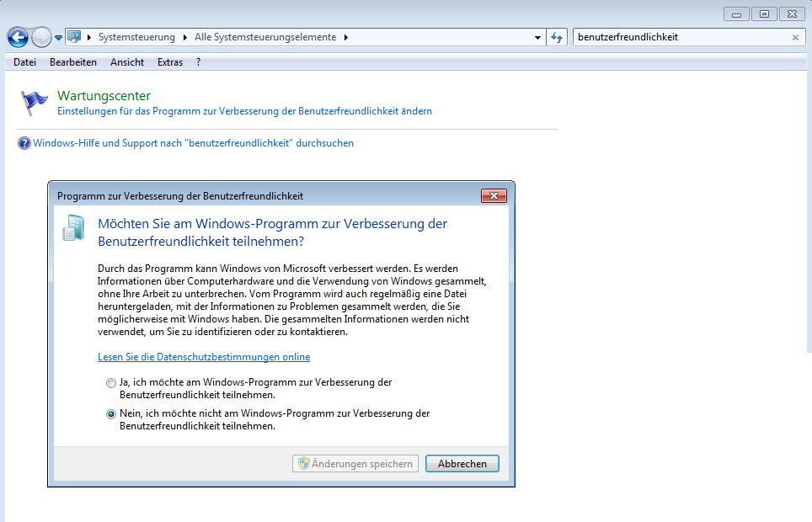This screenshot has height=522, width=812.
Task: Open the Datei menu
Action: [x=24, y=62]
